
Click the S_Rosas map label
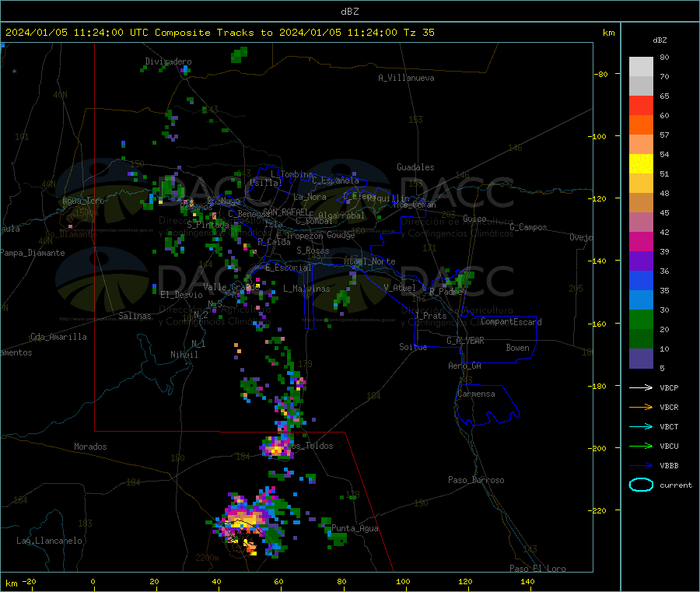pos(313,250)
